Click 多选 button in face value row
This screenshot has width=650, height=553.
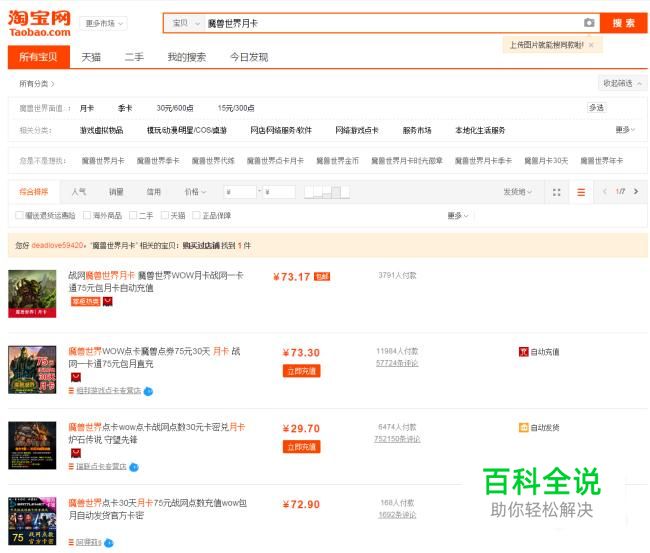(597, 108)
